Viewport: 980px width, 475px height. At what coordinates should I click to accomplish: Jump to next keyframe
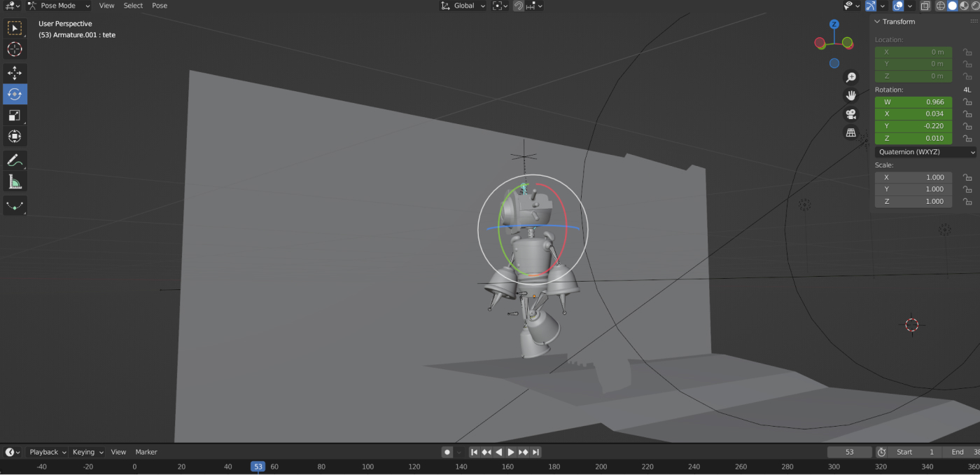coord(524,452)
